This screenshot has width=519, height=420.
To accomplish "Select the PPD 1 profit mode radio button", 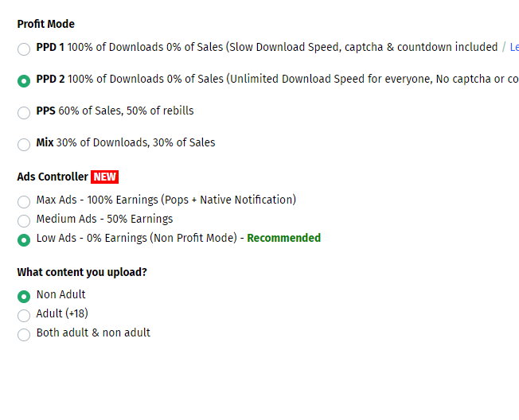I will coord(24,49).
